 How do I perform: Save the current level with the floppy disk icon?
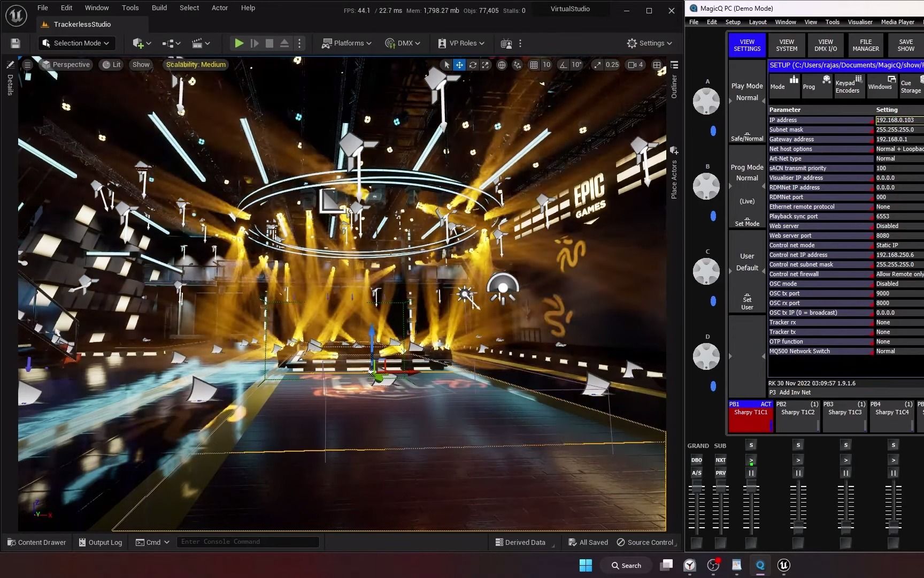[15, 43]
